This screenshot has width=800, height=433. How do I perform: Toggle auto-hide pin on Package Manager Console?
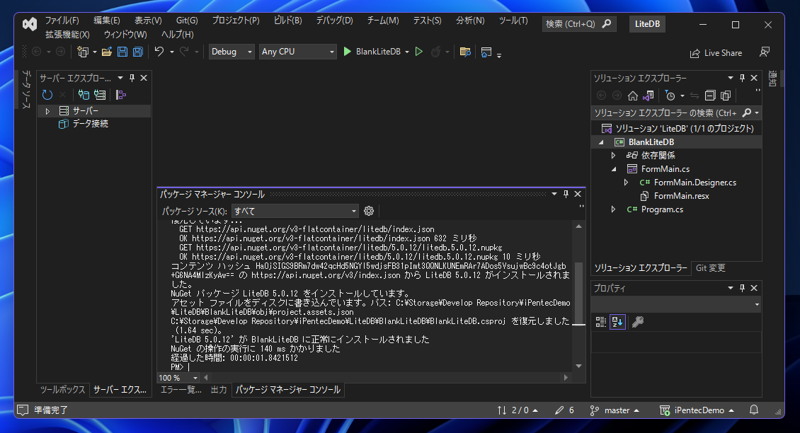[x=565, y=194]
